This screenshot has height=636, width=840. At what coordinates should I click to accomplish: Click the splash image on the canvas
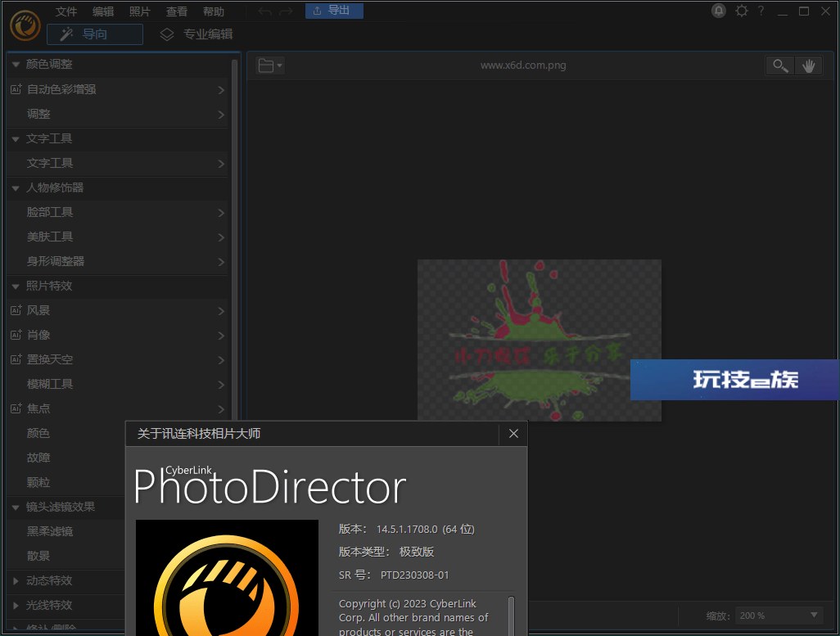click(539, 341)
